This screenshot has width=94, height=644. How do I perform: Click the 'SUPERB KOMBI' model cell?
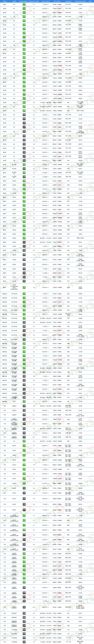14,398
